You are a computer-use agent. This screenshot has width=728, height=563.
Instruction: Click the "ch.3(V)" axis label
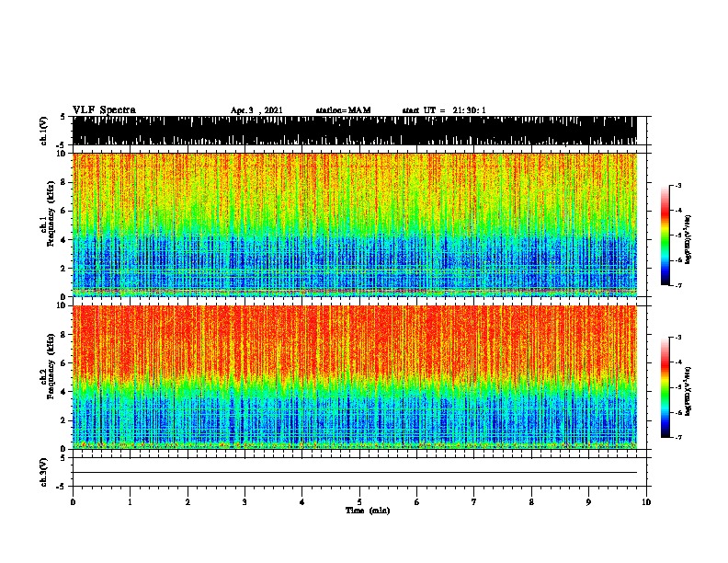(x=44, y=472)
